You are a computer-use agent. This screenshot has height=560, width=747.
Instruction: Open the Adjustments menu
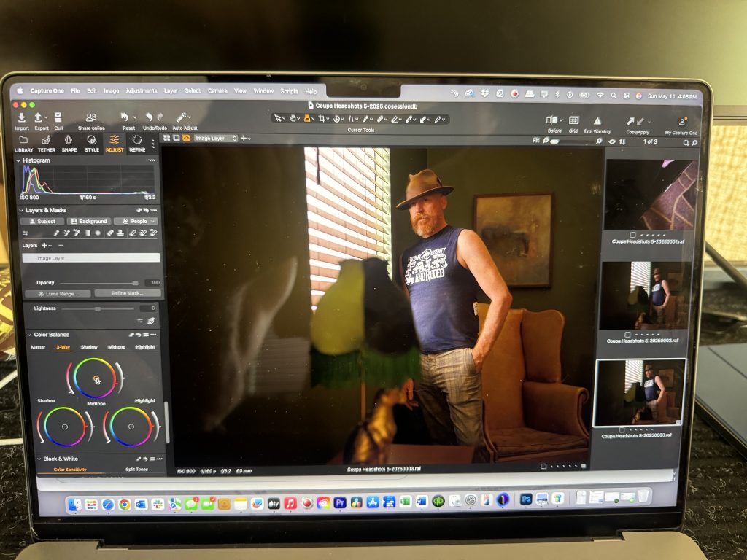141,91
